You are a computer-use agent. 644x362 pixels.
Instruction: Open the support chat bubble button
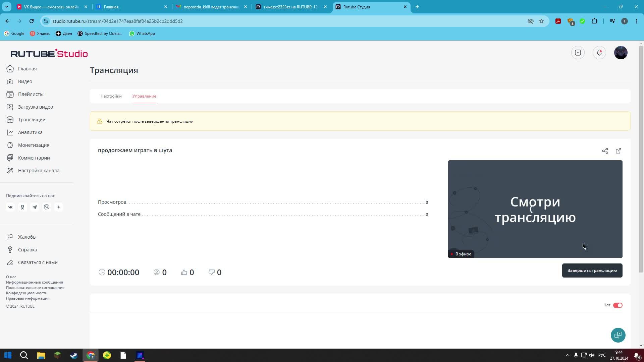coord(618,335)
